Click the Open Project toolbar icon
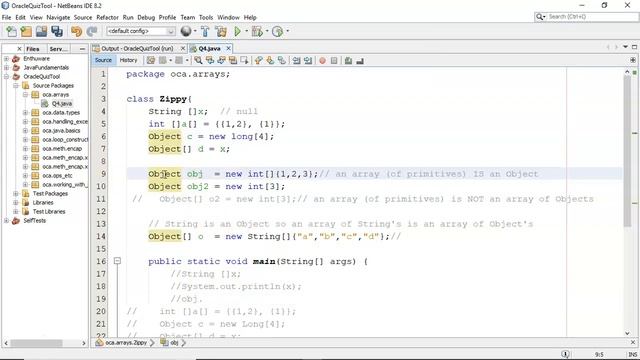640x360 pixels. (x=41, y=31)
